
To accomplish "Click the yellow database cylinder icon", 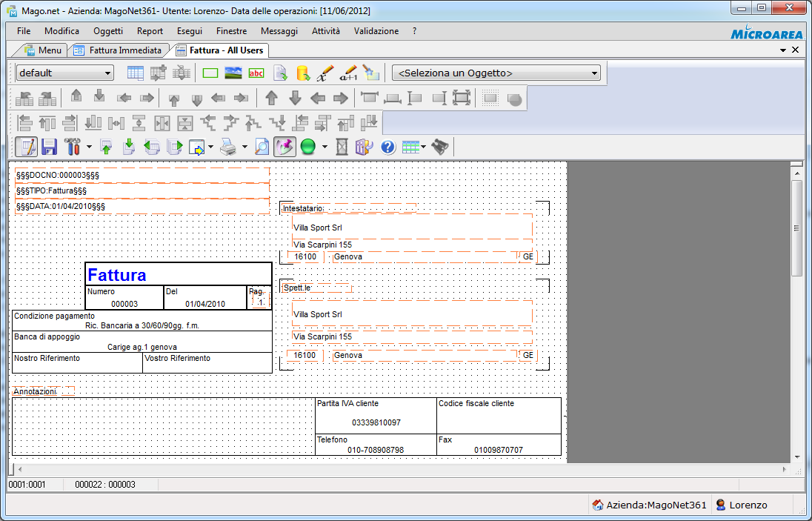I will point(302,73).
